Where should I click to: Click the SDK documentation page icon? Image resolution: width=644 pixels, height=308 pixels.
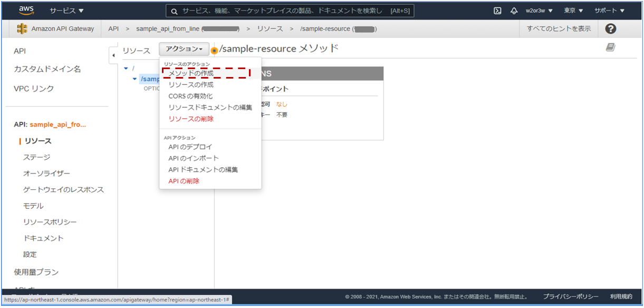point(610,47)
